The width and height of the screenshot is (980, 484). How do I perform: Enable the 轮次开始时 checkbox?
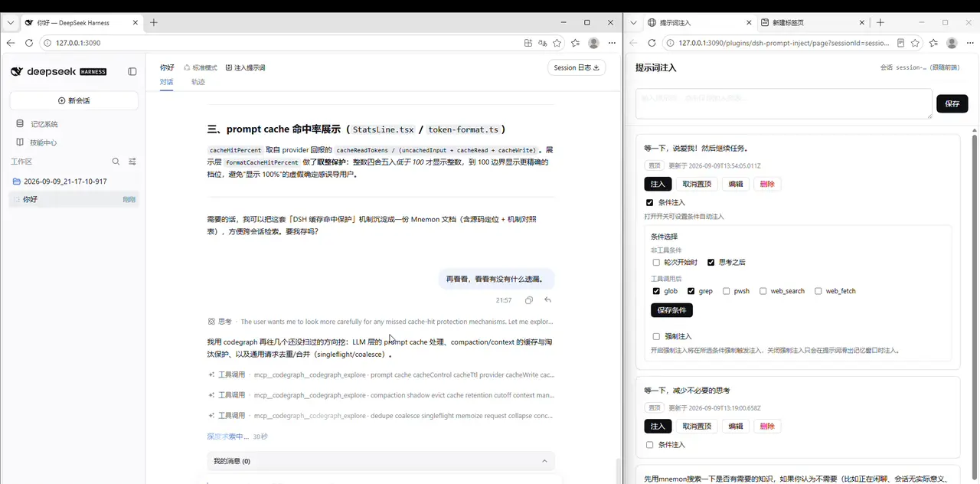(x=656, y=262)
